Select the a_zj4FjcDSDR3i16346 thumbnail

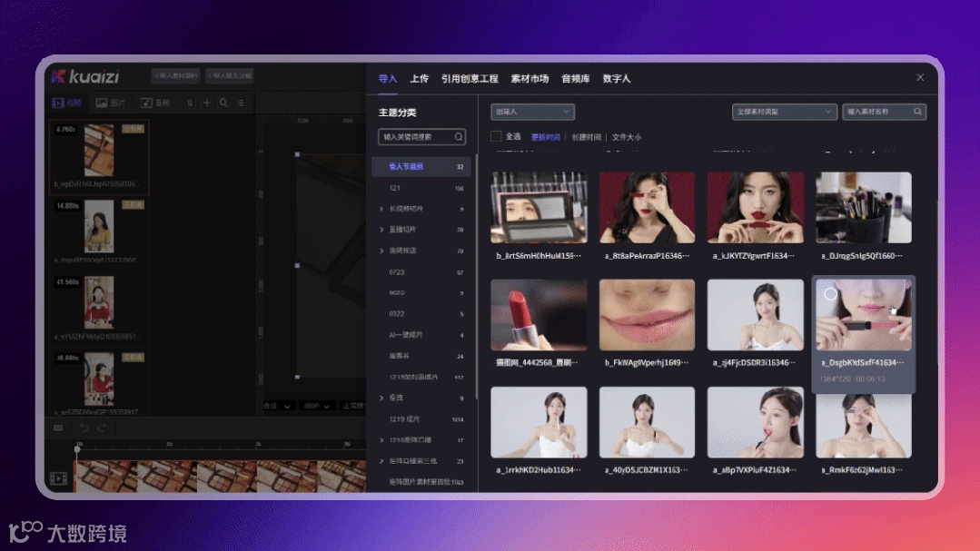point(756,315)
